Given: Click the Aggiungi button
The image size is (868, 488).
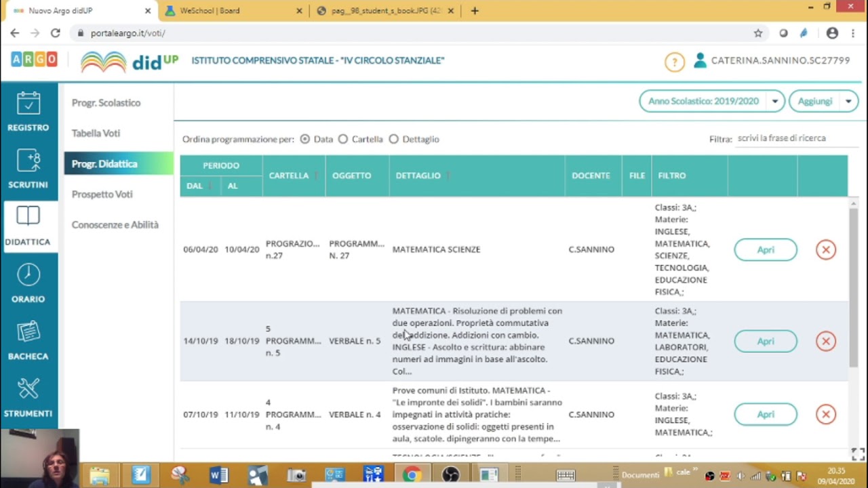Looking at the screenshot, I should pyautogui.click(x=814, y=101).
